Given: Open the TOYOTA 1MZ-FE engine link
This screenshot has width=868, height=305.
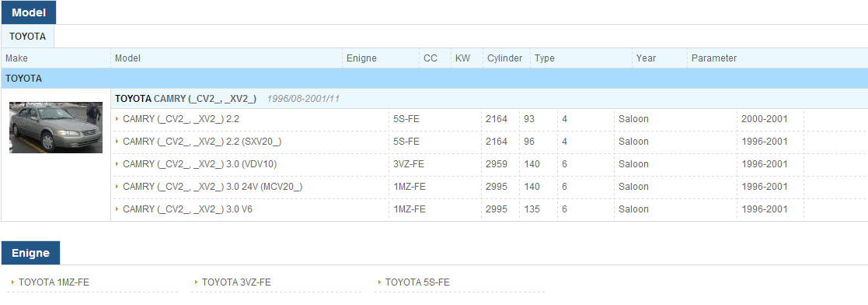Looking at the screenshot, I should click(54, 282).
